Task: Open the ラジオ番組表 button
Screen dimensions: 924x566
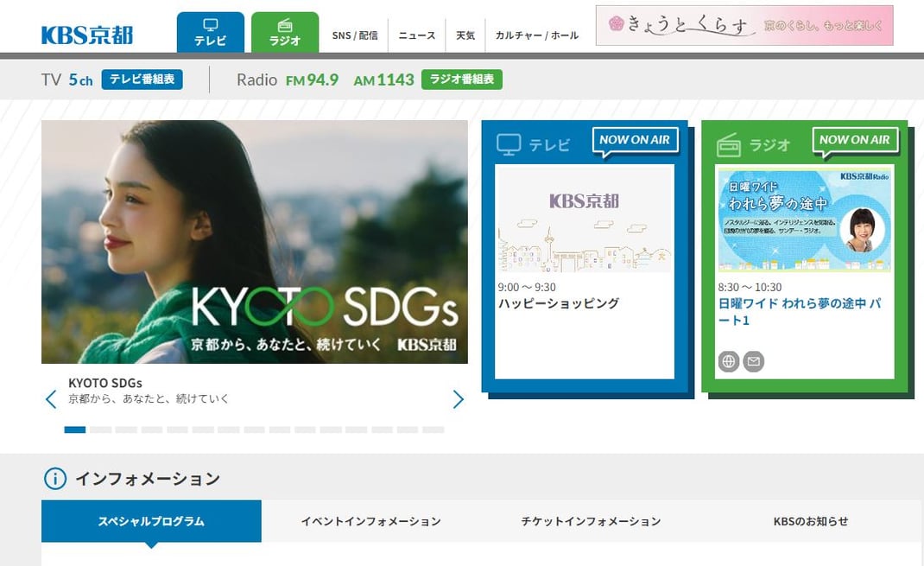Action: tap(462, 79)
